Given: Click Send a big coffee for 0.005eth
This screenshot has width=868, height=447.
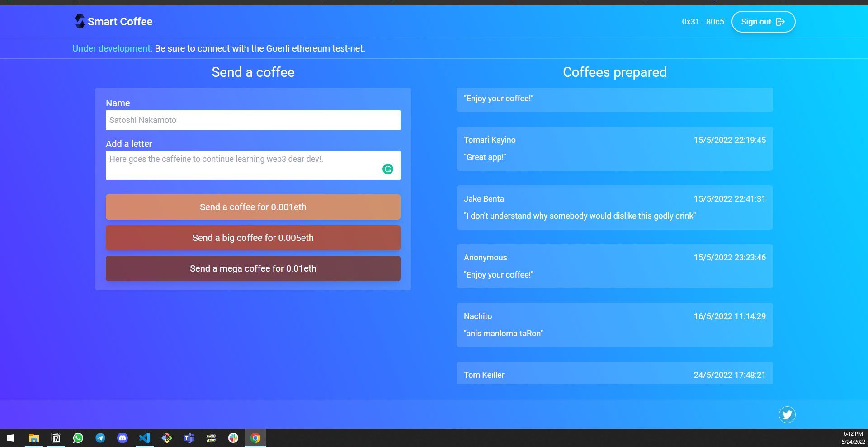Looking at the screenshot, I should click(253, 237).
